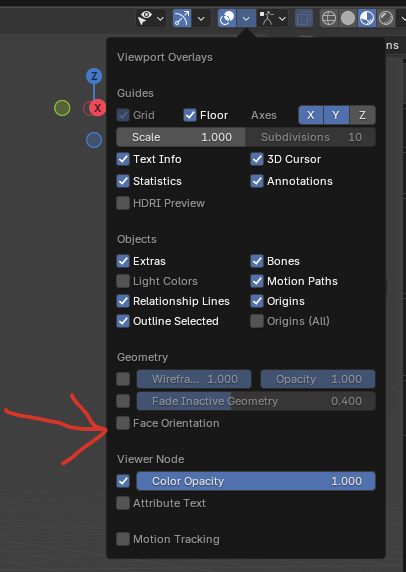Image resolution: width=406 pixels, height=572 pixels.
Task: Open the Gizmo options dropdown
Action: 201,18
